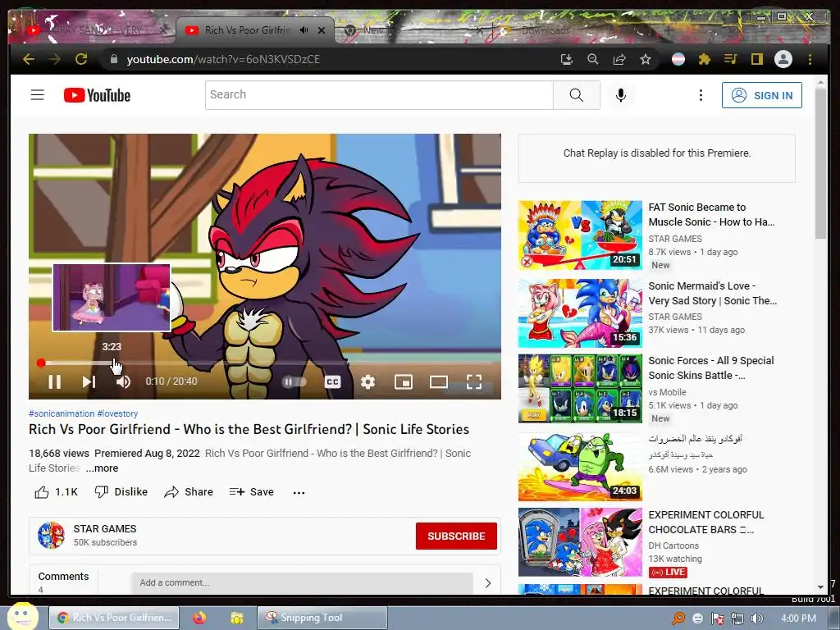Open video player settings gear

point(367,382)
